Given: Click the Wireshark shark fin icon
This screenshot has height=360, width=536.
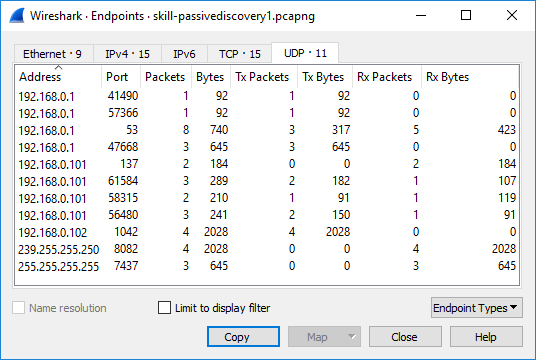Looking at the screenshot, I should [x=17, y=16].
